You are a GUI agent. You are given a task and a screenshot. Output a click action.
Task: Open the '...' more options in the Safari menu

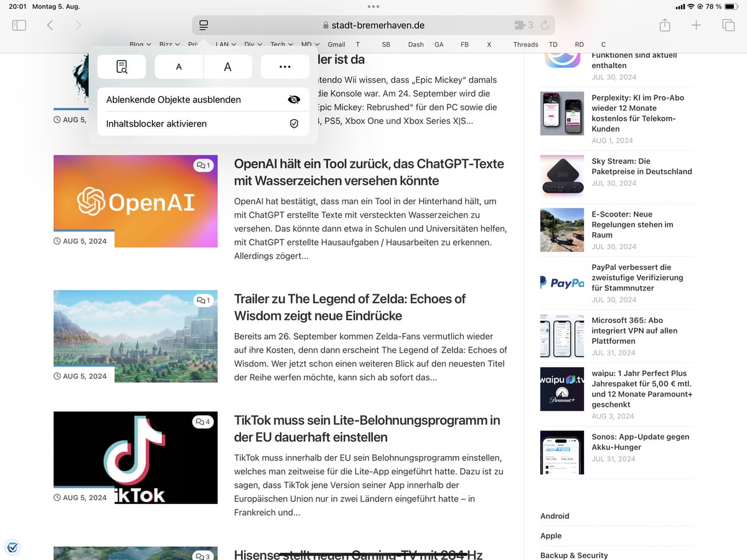click(284, 67)
